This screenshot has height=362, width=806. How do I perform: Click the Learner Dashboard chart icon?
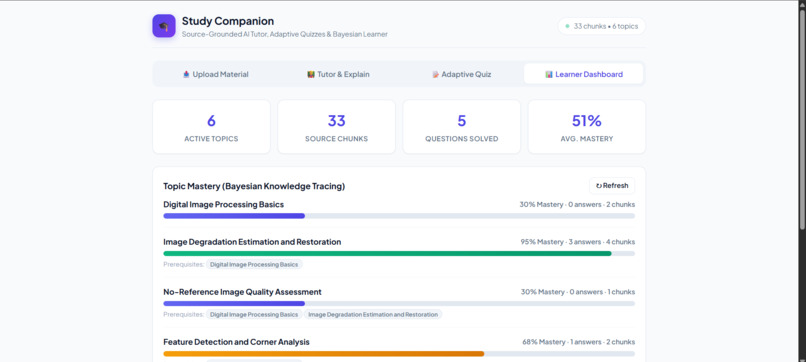click(549, 75)
